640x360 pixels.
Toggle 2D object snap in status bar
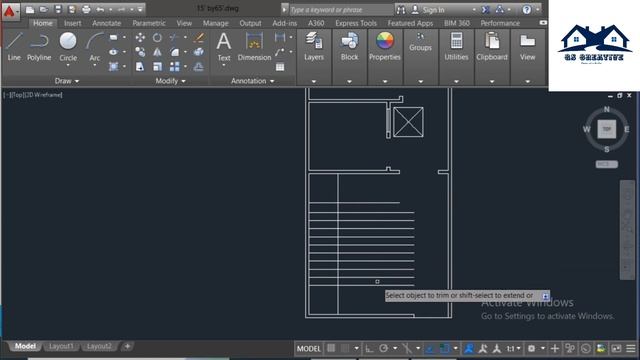click(444, 348)
